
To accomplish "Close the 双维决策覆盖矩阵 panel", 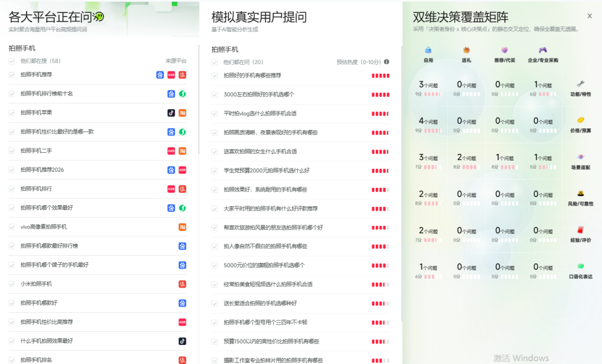I will pyautogui.click(x=589, y=16).
